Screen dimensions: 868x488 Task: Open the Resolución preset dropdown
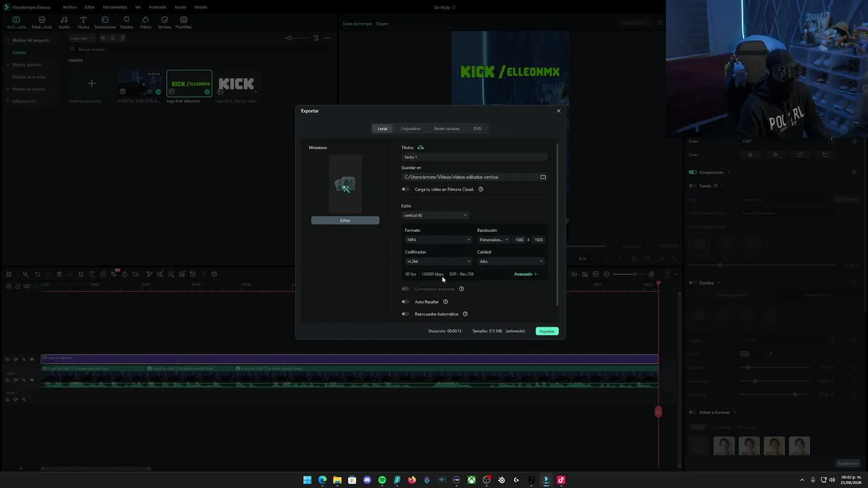(494, 240)
